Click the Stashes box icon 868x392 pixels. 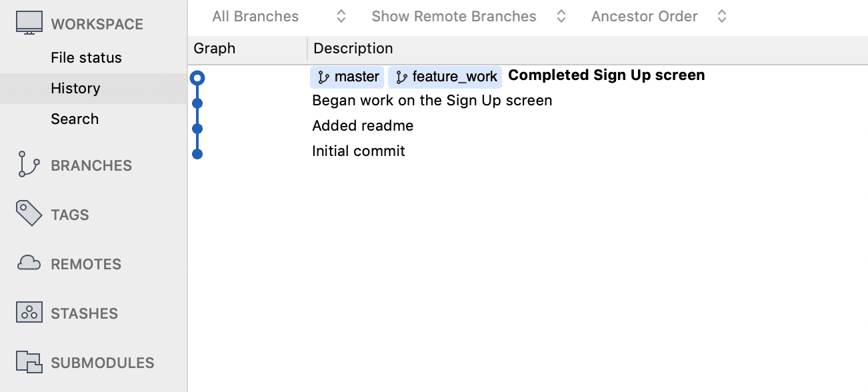pos(29,313)
